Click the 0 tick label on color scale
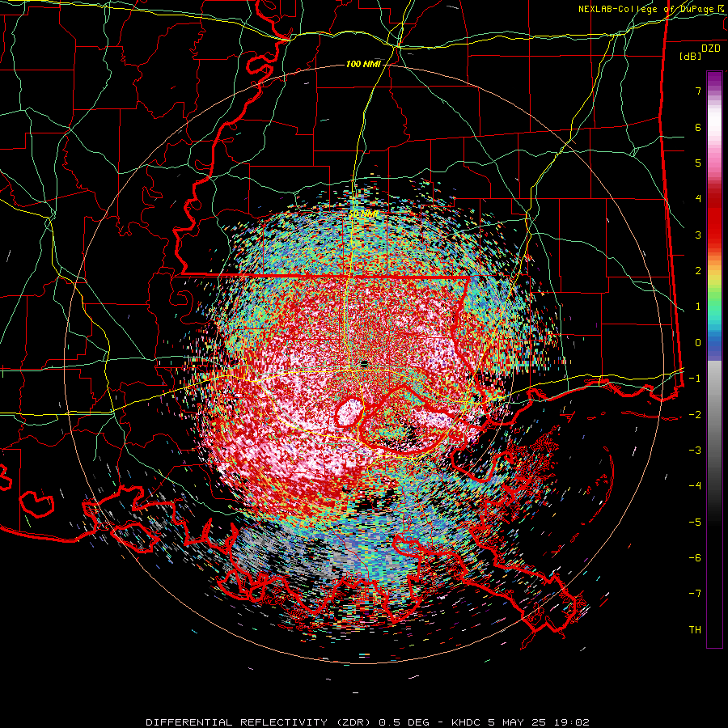The width and height of the screenshot is (728, 728). tap(698, 343)
